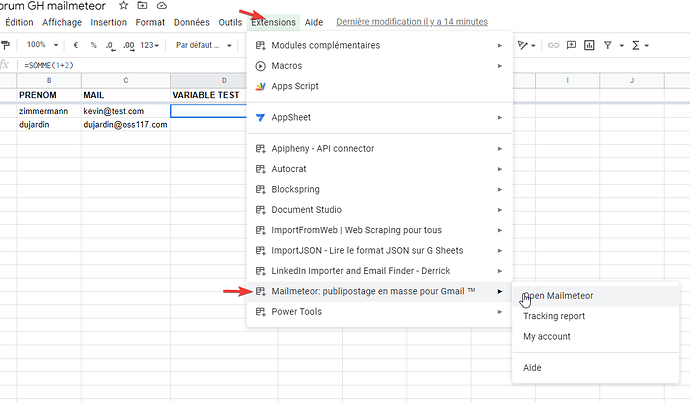Click the filter funnel icon
The height and width of the screenshot is (402, 690).
607,45
